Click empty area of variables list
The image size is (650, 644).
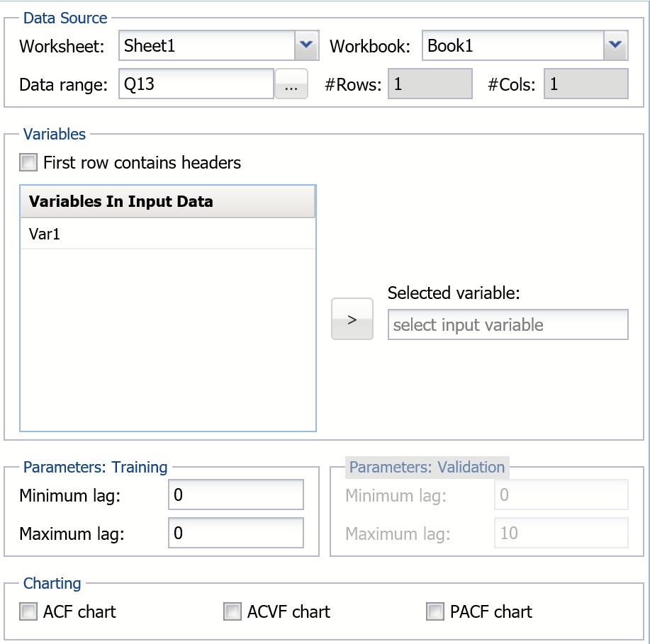(x=168, y=340)
